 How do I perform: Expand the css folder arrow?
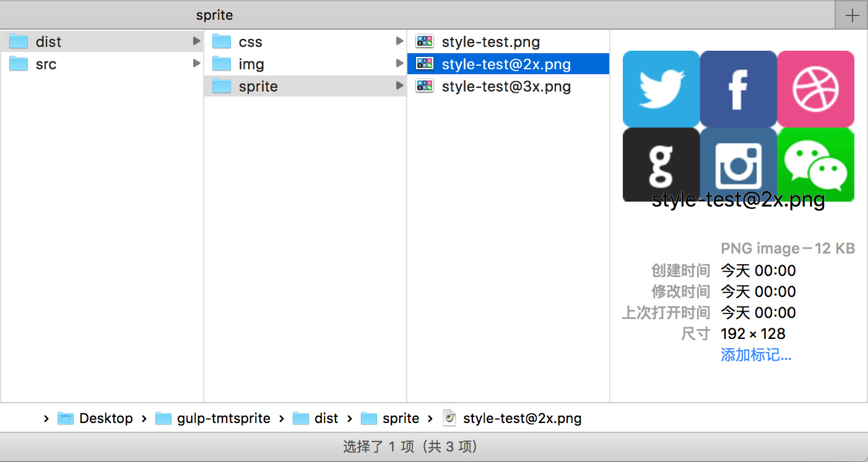coord(399,41)
